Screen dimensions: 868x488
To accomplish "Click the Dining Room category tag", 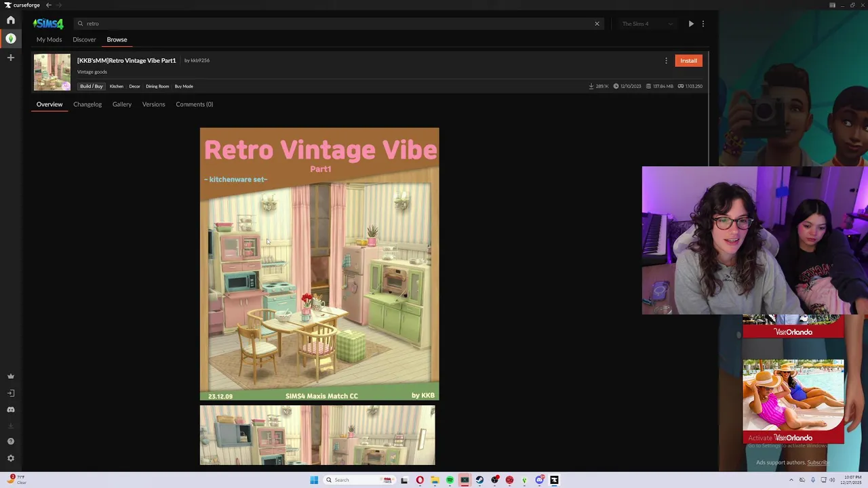I will (x=157, y=86).
